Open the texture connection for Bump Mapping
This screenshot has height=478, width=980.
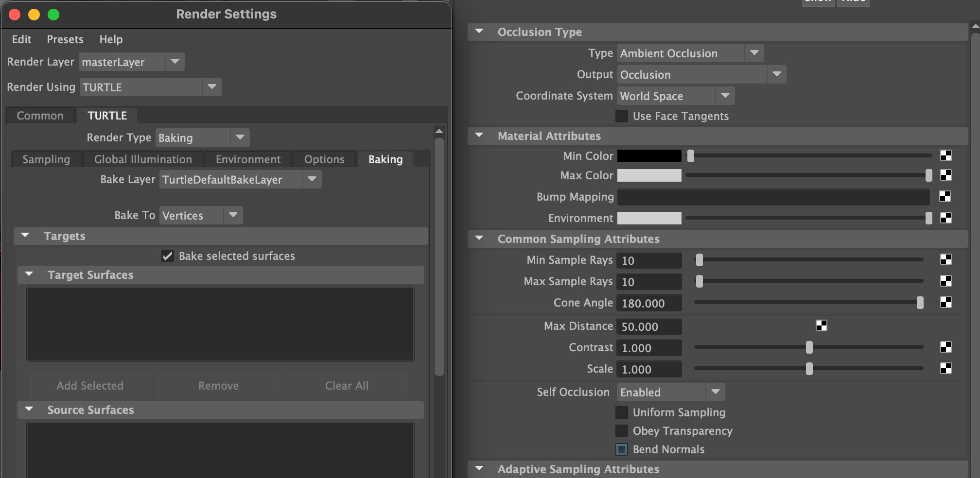(x=945, y=197)
